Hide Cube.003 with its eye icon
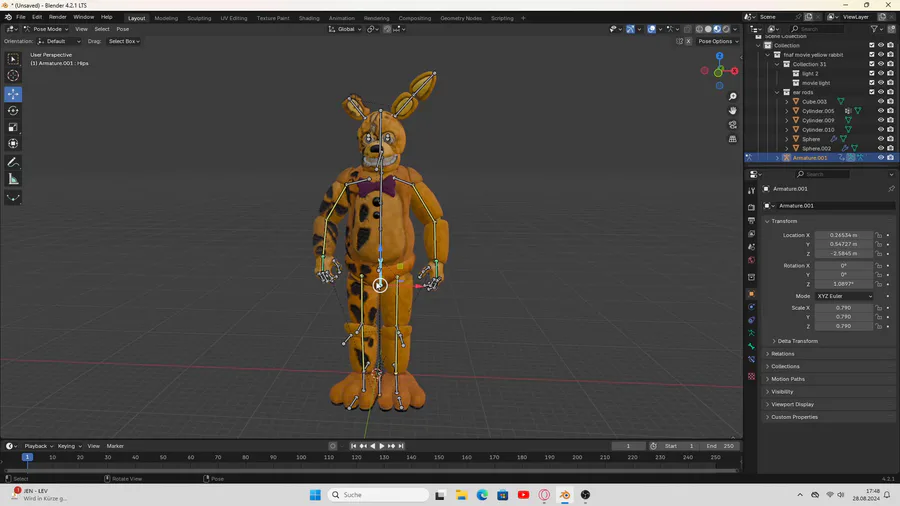The image size is (900, 506). click(x=880, y=102)
